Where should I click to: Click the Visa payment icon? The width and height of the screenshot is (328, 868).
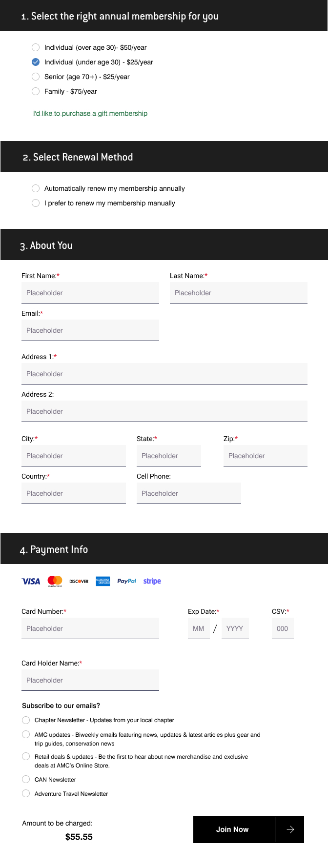(31, 581)
